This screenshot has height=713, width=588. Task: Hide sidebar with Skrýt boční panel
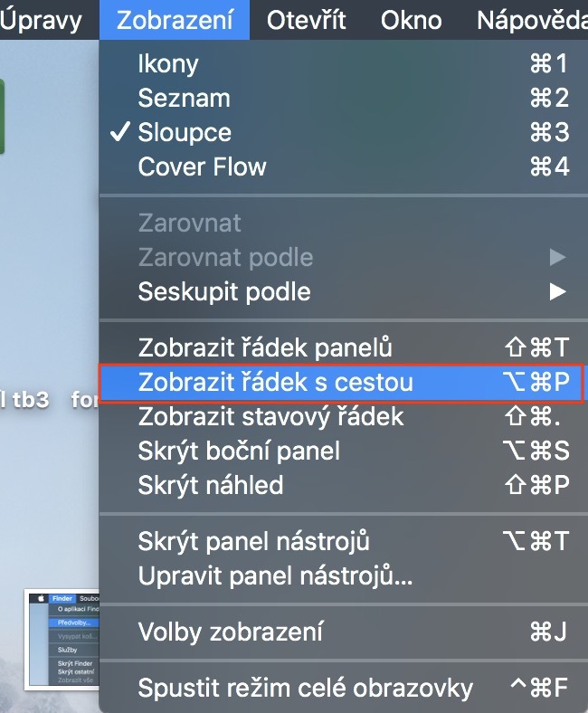click(x=240, y=451)
